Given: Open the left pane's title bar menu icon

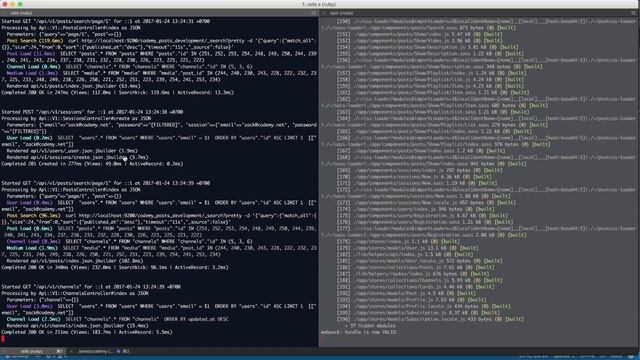Looking at the screenshot, I should pyautogui.click(x=314, y=13).
